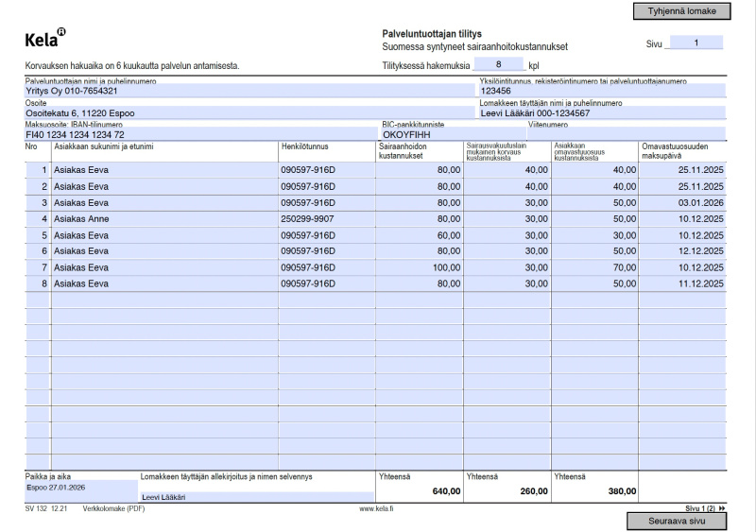This screenshot has width=756, height=532.
Task: Open the www.kela.fi link
Action: (376, 508)
